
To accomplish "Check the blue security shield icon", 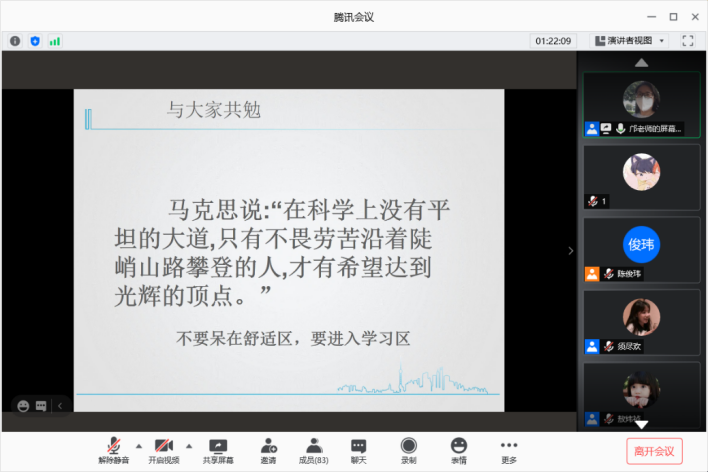I will click(35, 41).
